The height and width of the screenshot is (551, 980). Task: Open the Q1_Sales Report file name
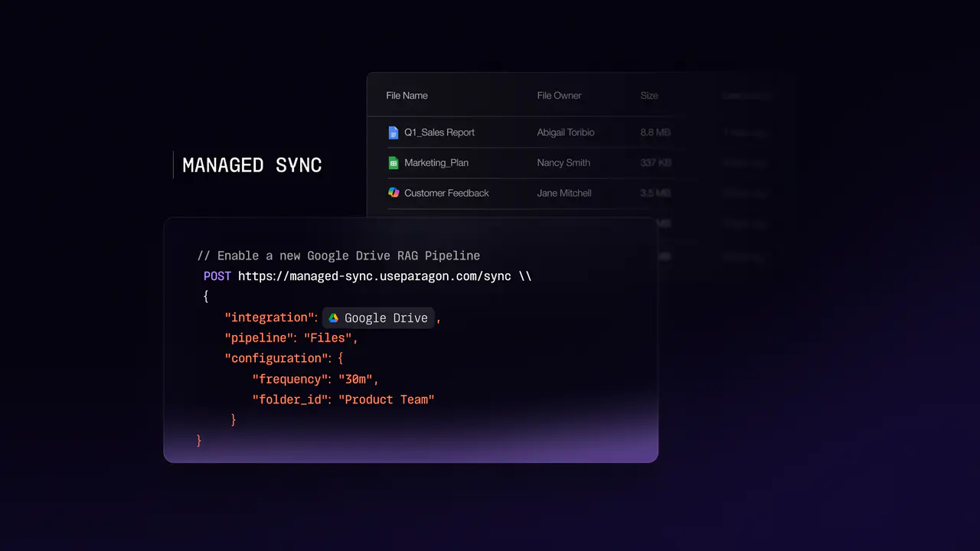439,132
